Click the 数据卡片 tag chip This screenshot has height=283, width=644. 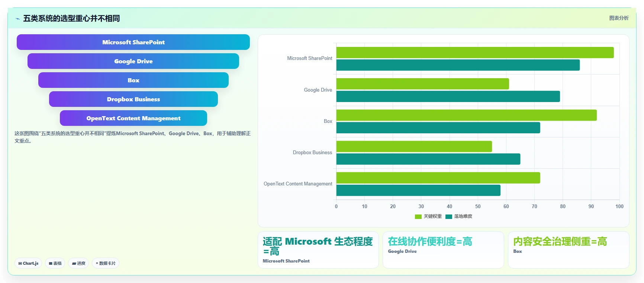106,263
